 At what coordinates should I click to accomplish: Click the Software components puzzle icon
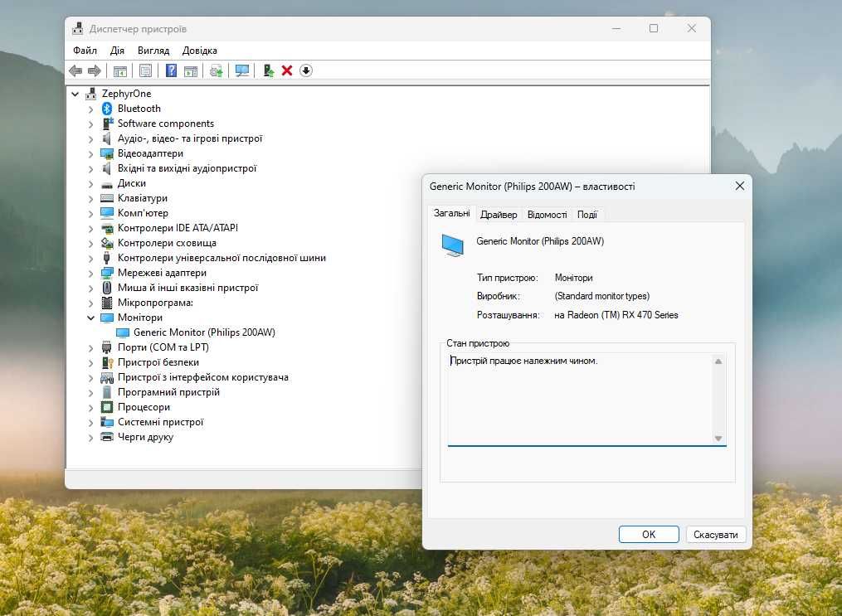coord(107,124)
